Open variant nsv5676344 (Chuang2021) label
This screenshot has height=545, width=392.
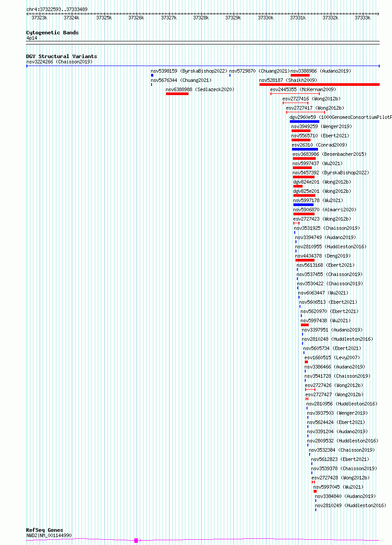click(181, 80)
